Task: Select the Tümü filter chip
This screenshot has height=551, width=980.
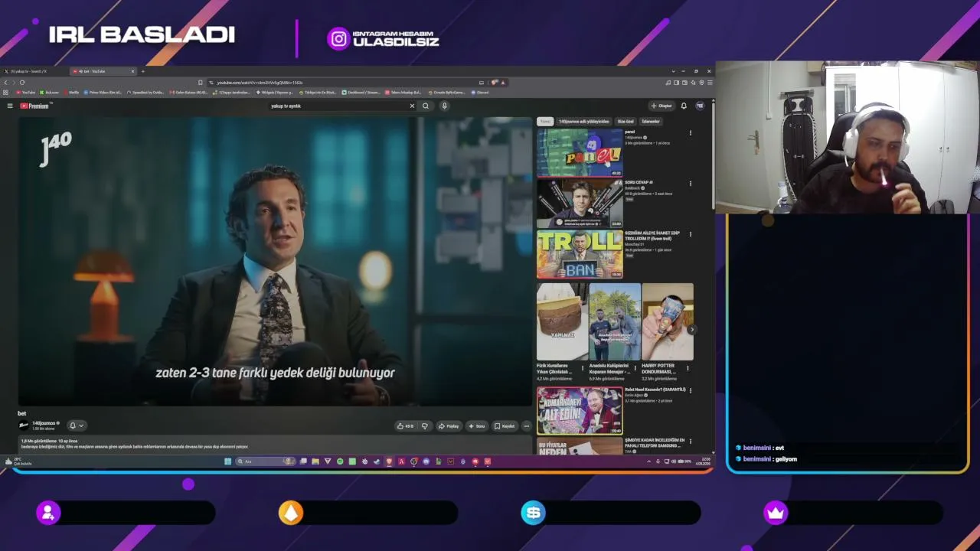Action: (545, 121)
